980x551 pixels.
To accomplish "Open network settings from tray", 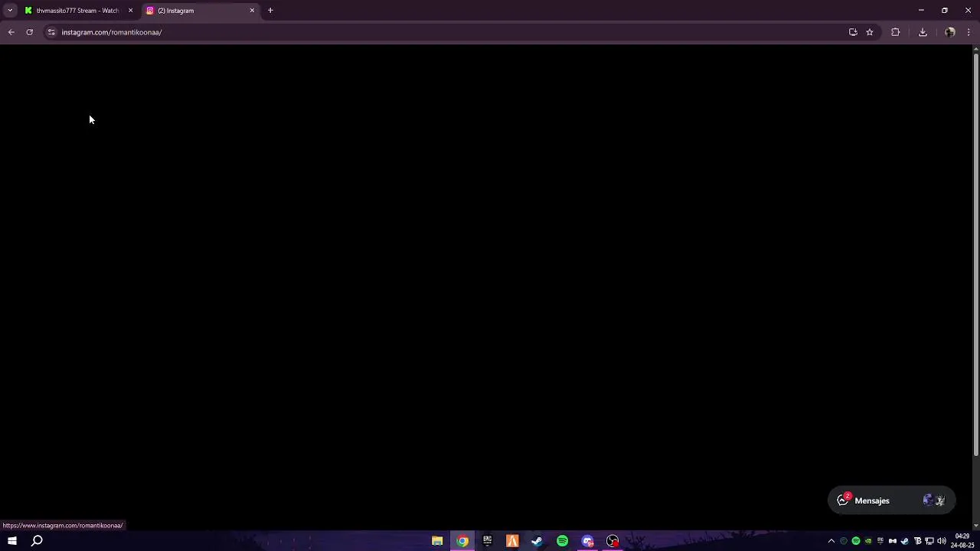I will 929,541.
